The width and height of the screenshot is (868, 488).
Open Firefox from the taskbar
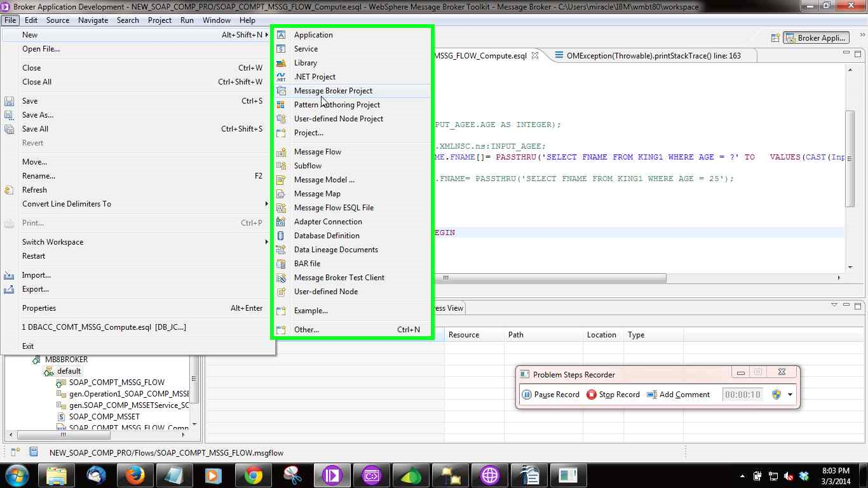pos(135,475)
